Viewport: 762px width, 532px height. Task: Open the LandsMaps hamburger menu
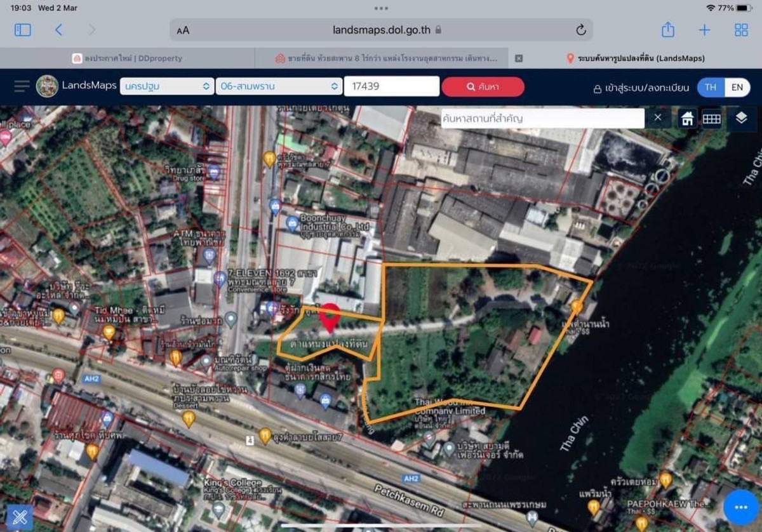pyautogui.click(x=22, y=86)
